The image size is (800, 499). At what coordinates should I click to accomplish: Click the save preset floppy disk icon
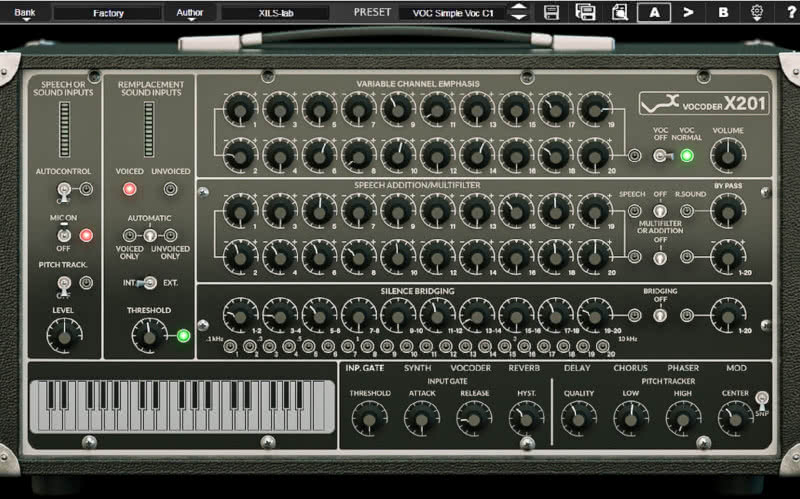pyautogui.click(x=551, y=12)
